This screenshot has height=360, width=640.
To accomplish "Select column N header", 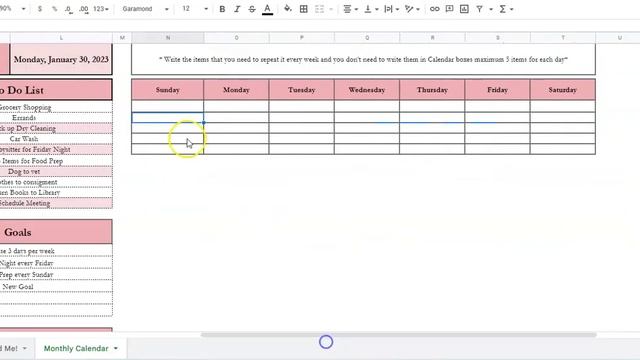I will tap(168, 38).
